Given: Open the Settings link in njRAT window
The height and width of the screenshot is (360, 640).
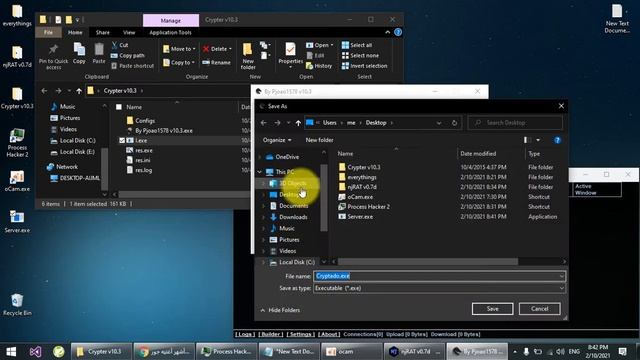Looking at the screenshot, I should point(300,334).
